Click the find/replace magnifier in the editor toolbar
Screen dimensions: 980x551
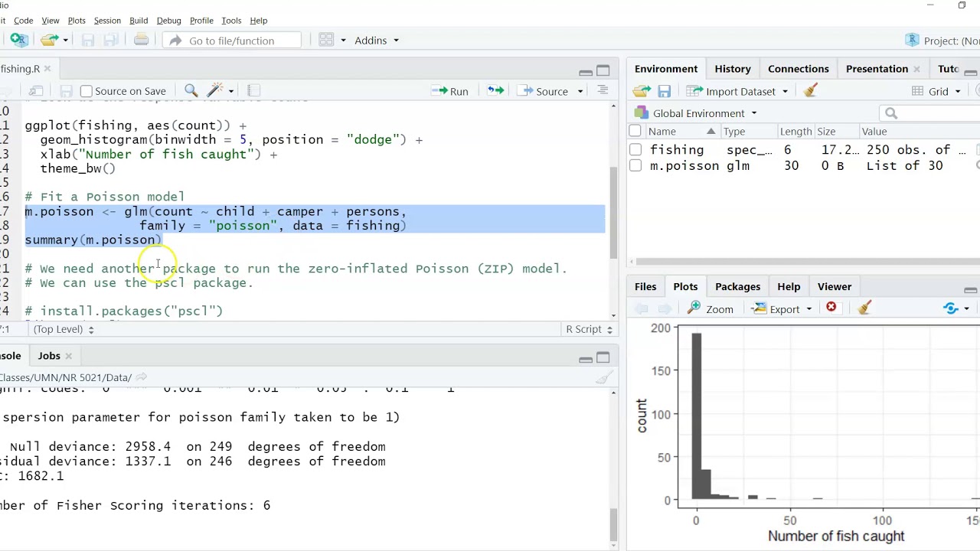[x=191, y=91]
